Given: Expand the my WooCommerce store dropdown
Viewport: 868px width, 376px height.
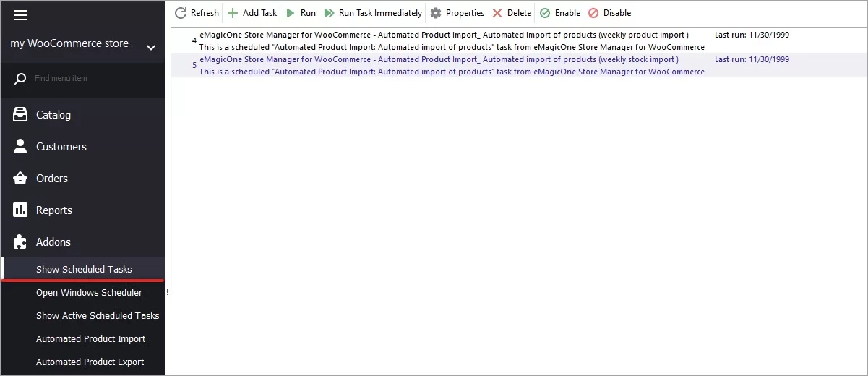Looking at the screenshot, I should (x=151, y=48).
